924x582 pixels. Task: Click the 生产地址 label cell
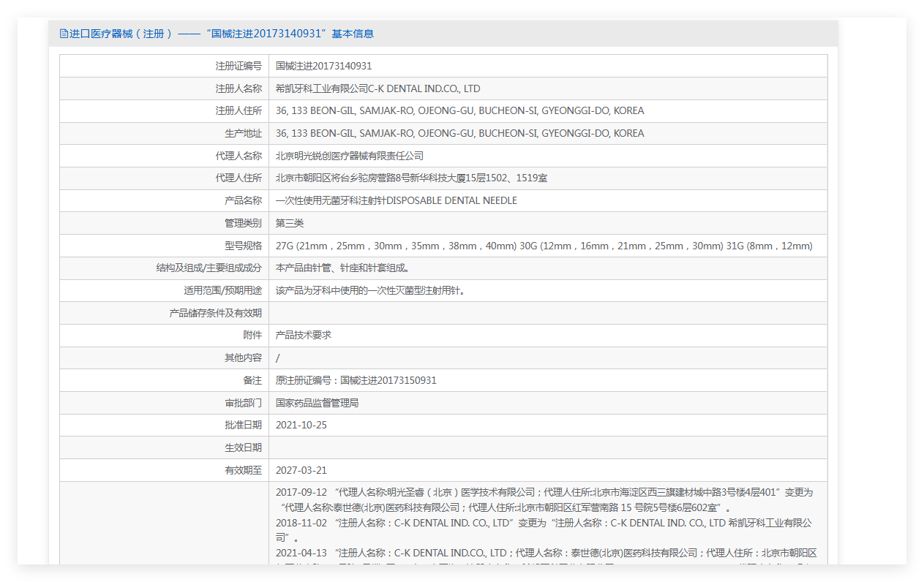coord(164,133)
